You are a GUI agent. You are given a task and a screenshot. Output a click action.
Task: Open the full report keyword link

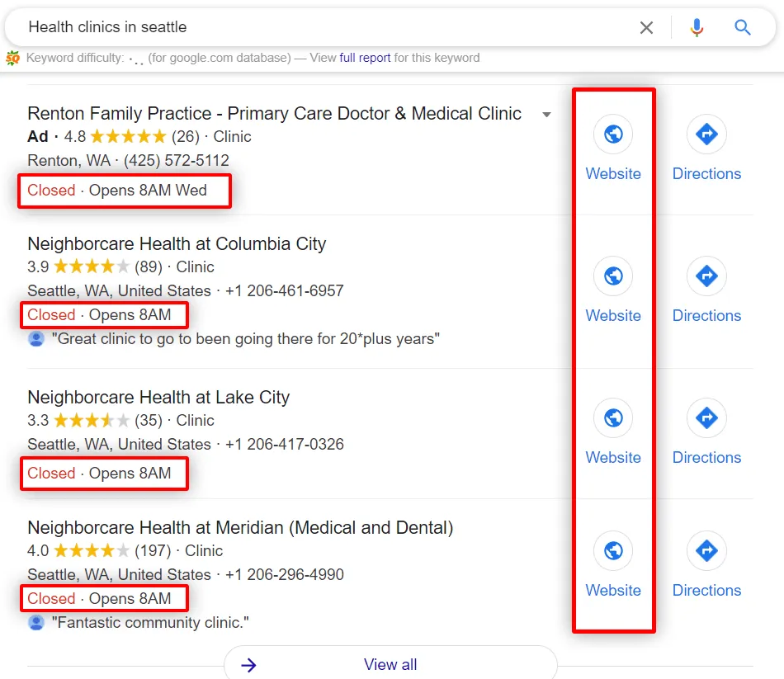(365, 58)
